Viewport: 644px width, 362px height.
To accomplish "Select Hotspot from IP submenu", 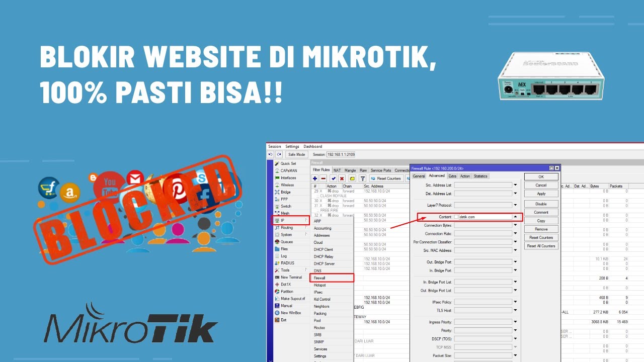I will 333,285.
